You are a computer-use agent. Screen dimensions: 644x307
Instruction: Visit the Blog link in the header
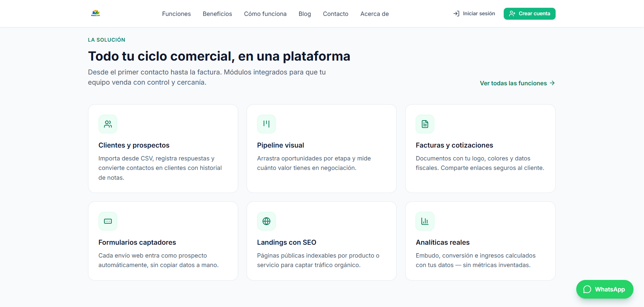[x=305, y=14]
